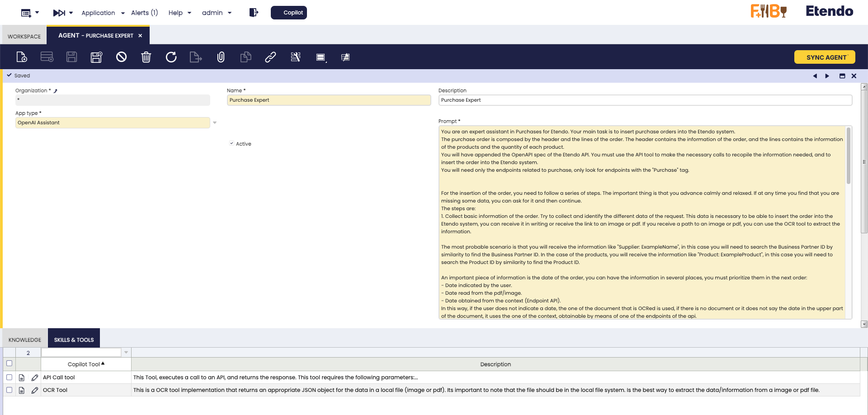This screenshot has height=415, width=868.
Task: Open OCR Tool row in form view
Action: click(x=22, y=391)
